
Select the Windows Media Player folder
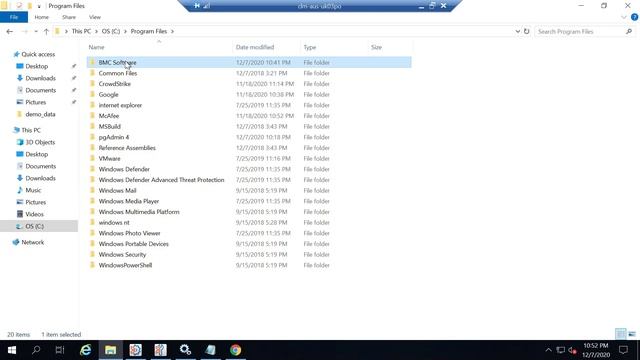coord(129,201)
